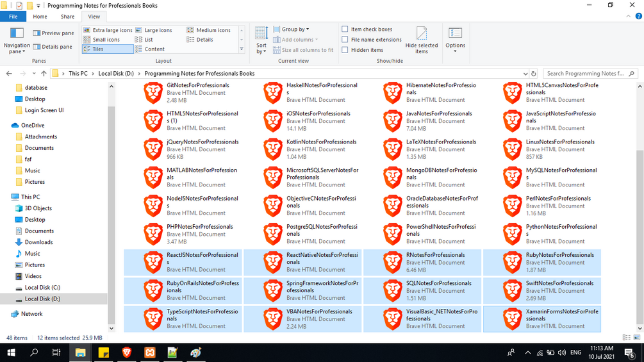The height and width of the screenshot is (362, 644).
Task: Select SQLNotesForProfessionals file icon
Action: coord(393,291)
